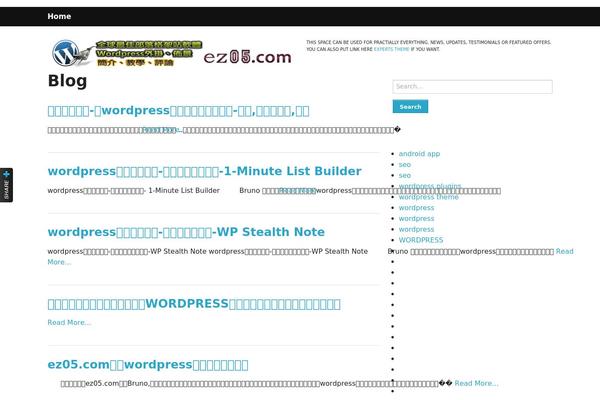Select the wordpress theme sidebar link
Image resolution: width=600 pixels, height=400 pixels.
click(429, 197)
